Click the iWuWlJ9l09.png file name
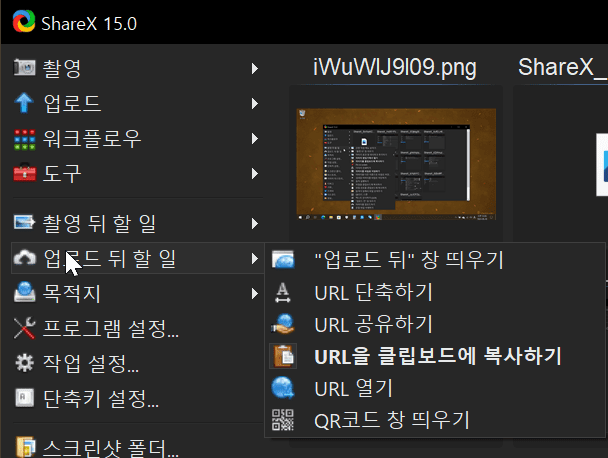 [395, 68]
